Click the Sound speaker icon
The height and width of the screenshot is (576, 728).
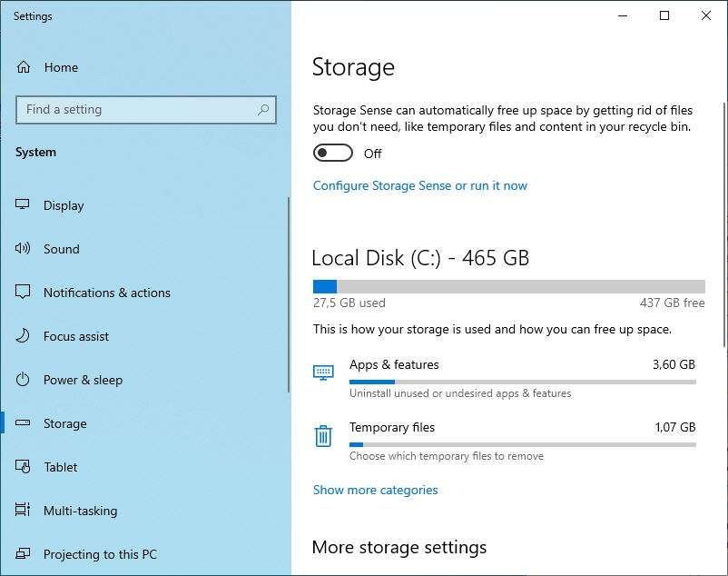24,249
